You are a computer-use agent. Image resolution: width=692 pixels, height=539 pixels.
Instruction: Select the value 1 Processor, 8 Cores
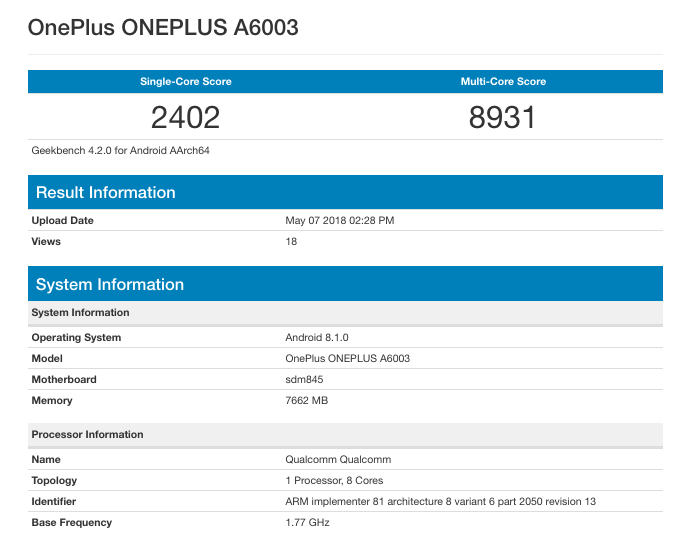click(334, 480)
